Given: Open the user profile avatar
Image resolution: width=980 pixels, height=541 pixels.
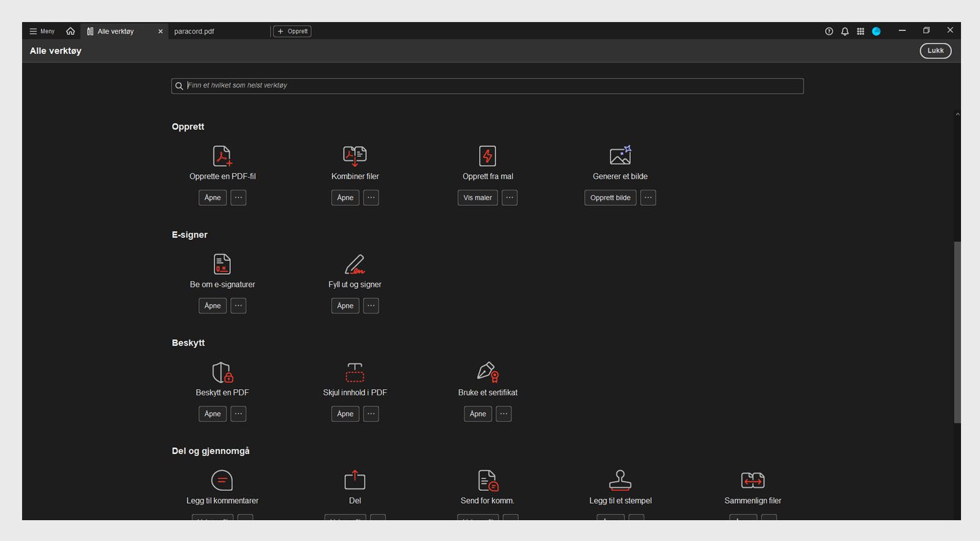Looking at the screenshot, I should [876, 31].
